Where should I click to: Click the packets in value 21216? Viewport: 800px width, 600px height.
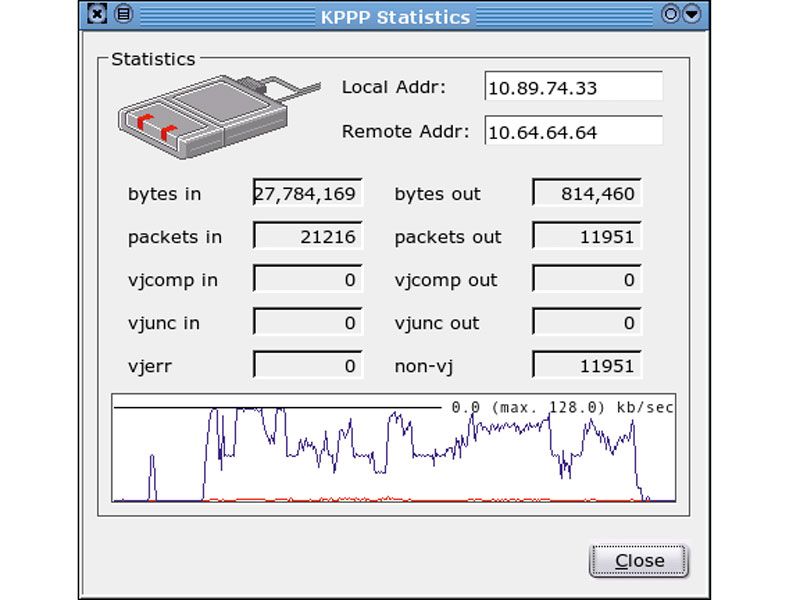pos(308,235)
